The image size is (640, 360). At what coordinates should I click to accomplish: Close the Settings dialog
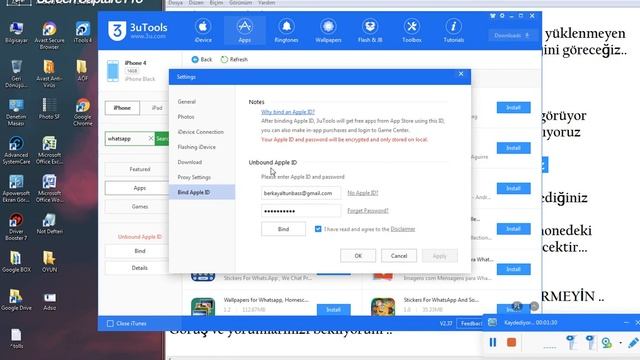click(x=461, y=74)
